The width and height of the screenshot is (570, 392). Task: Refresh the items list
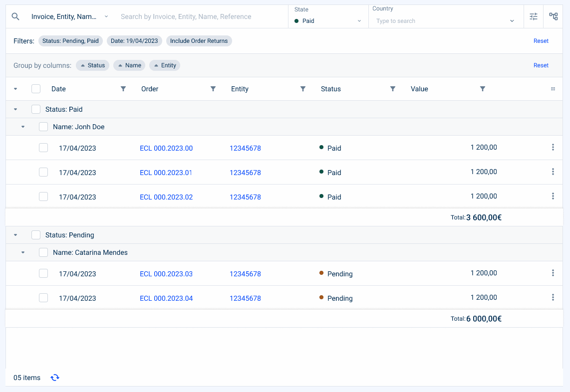point(55,378)
